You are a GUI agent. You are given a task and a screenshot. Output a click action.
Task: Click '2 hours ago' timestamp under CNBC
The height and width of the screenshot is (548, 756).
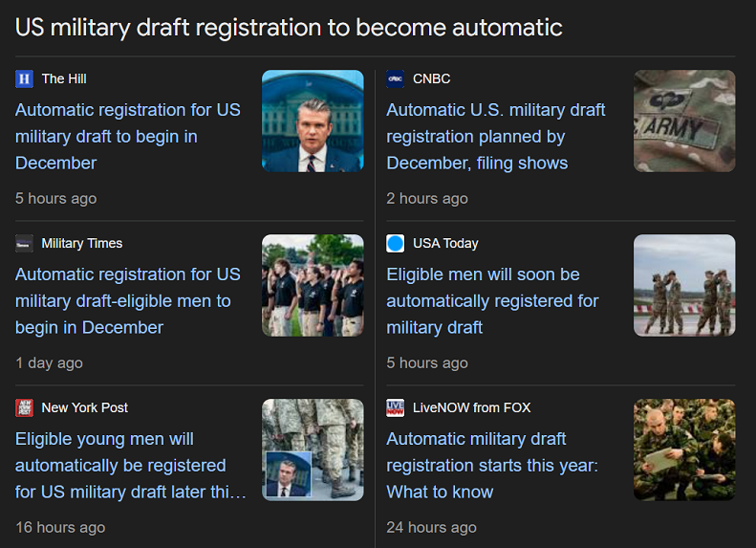pyautogui.click(x=427, y=198)
